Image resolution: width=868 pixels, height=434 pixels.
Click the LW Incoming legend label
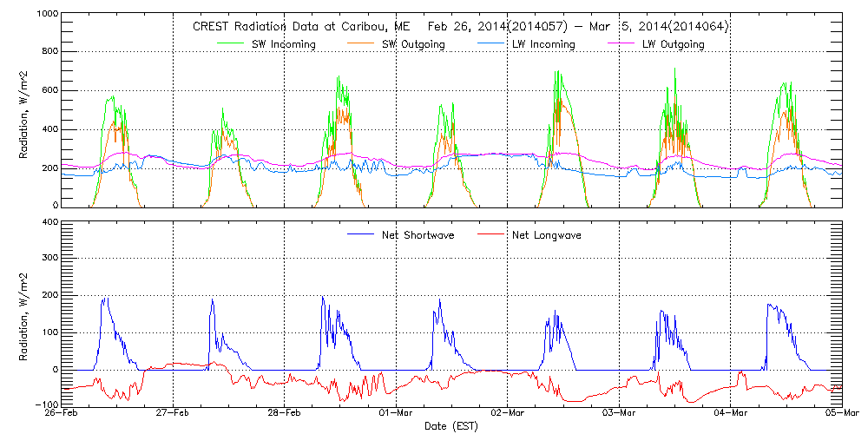[x=541, y=43]
